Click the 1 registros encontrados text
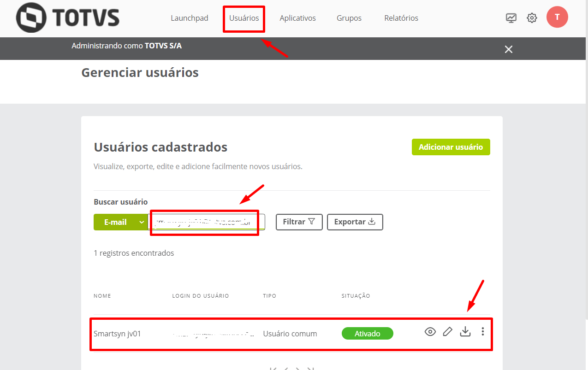 click(x=134, y=253)
